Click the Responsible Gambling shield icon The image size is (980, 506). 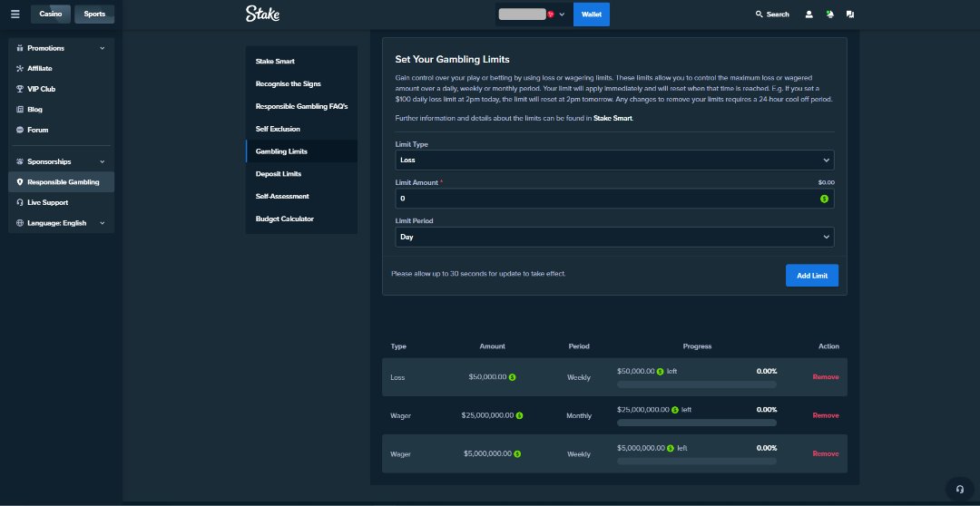20,182
